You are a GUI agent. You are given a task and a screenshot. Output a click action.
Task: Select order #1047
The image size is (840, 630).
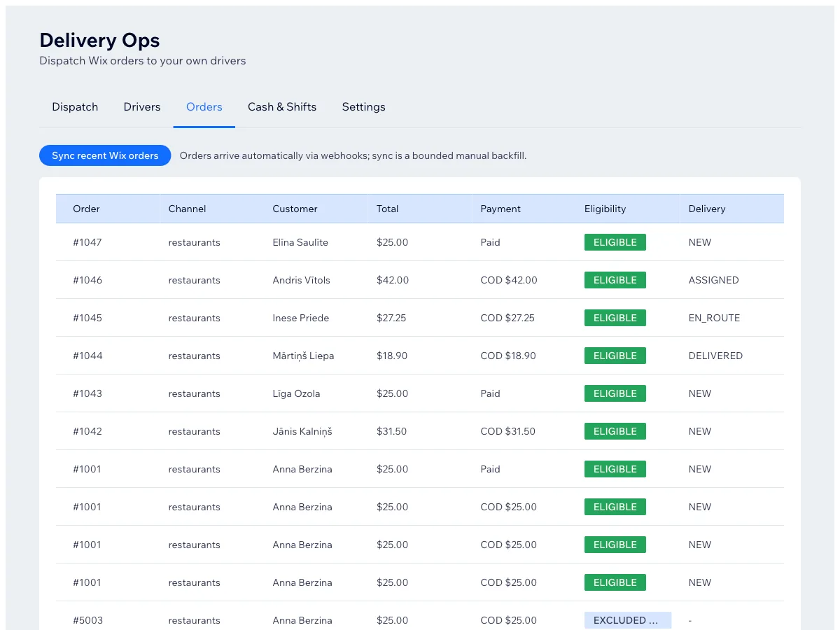(87, 242)
